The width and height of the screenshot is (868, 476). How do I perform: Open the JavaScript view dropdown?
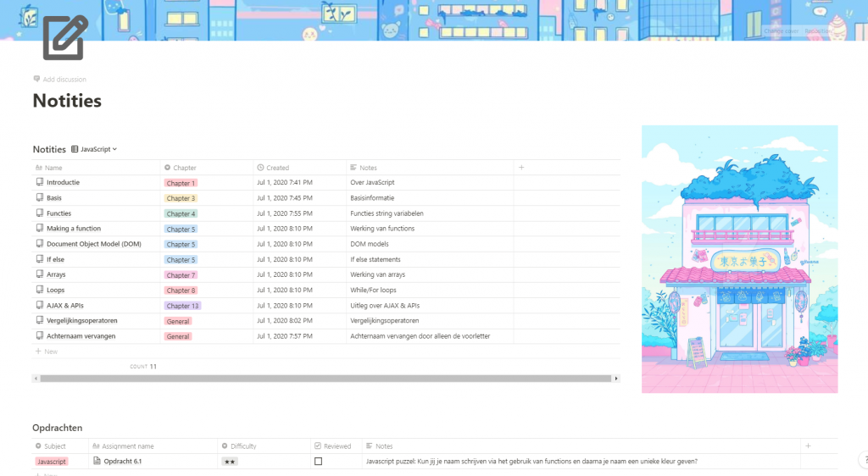coord(94,149)
